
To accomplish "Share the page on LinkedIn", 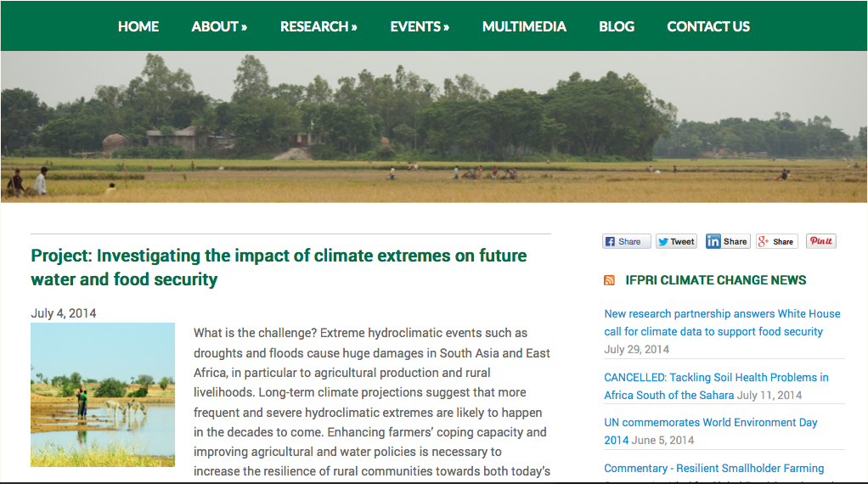I will point(727,241).
